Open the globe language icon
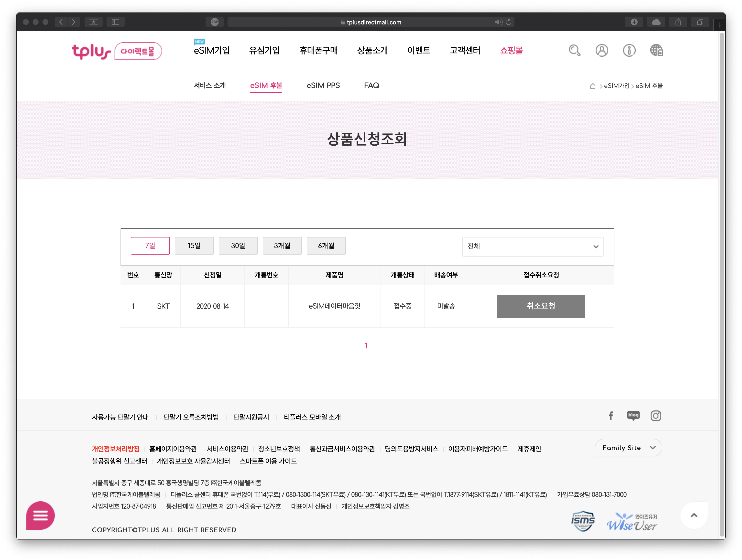 [x=656, y=51]
